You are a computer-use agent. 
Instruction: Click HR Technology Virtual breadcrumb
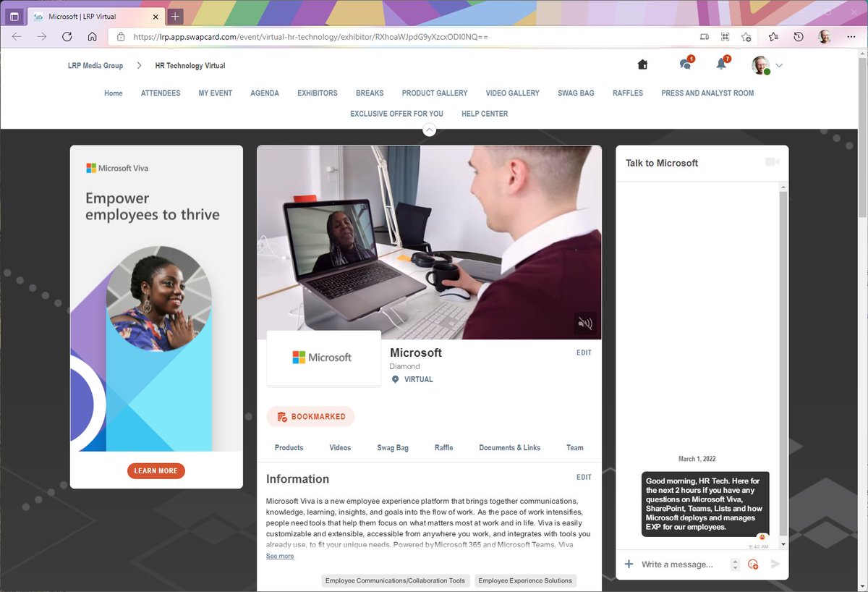[190, 65]
